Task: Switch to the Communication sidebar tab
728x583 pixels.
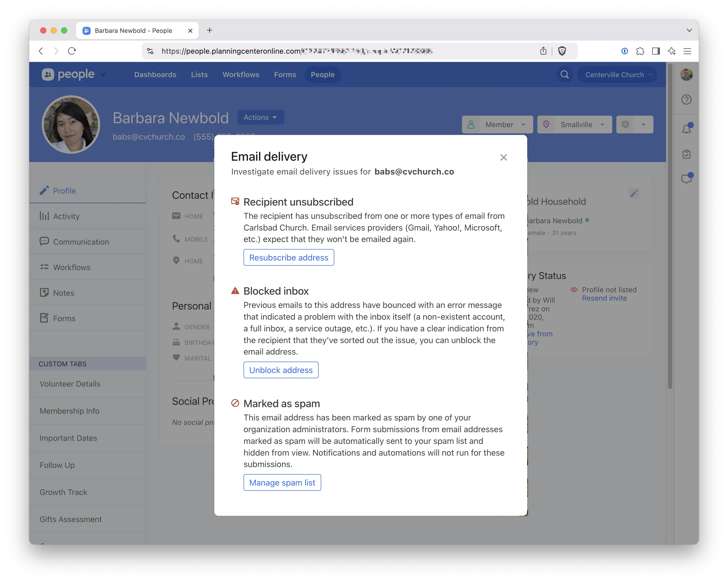Action: coord(81,241)
